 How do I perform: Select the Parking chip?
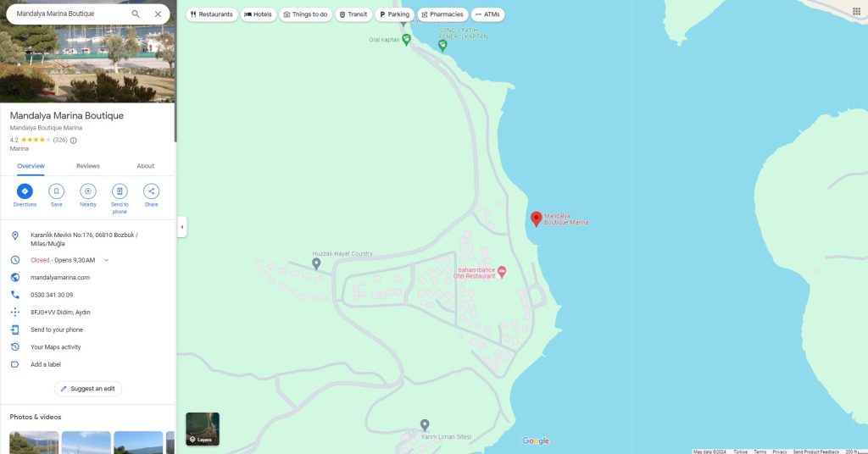[x=394, y=14]
